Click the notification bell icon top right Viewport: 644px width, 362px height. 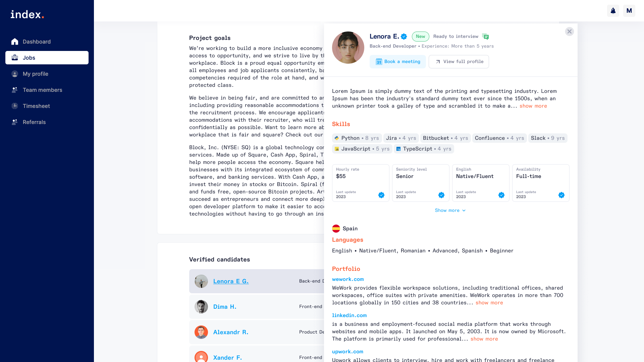click(x=613, y=10)
